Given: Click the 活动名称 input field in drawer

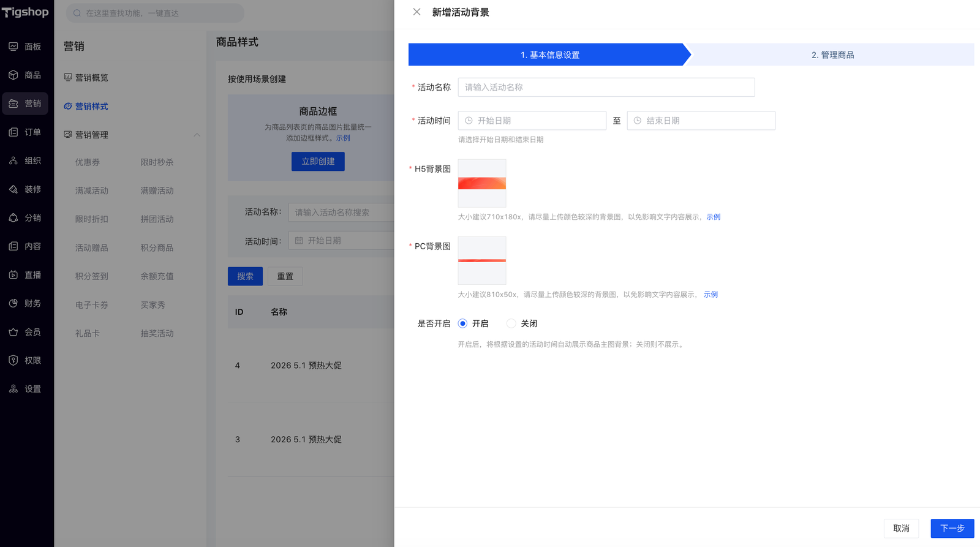Looking at the screenshot, I should (x=606, y=87).
